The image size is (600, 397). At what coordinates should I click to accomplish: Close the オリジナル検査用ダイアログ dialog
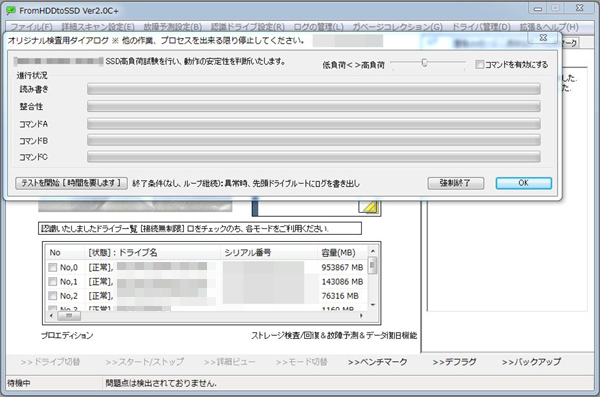coord(543,38)
